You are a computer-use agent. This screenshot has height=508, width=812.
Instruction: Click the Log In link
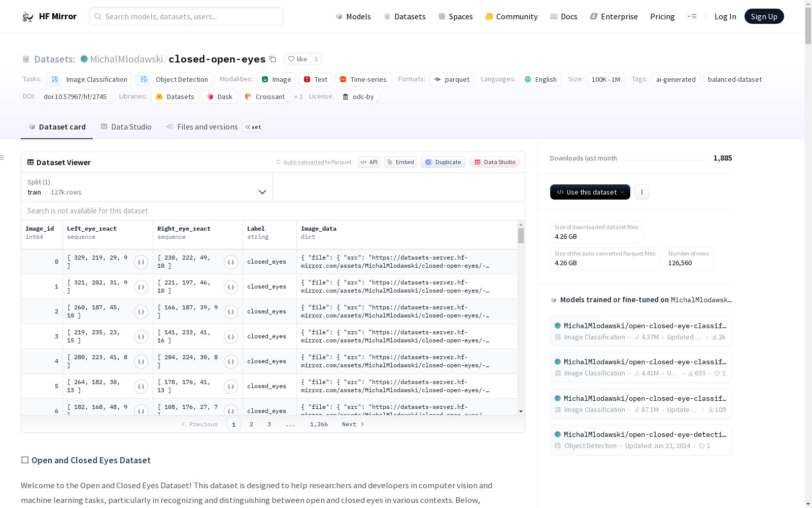pos(725,17)
